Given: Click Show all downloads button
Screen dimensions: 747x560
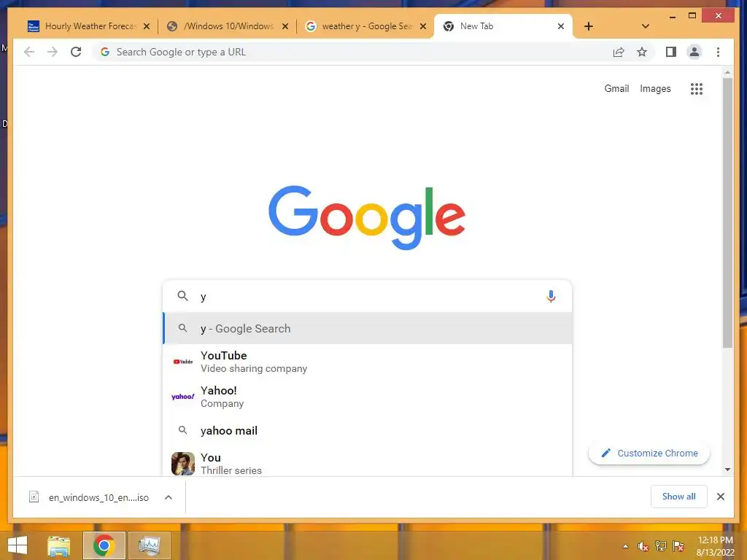Looking at the screenshot, I should 679,497.
